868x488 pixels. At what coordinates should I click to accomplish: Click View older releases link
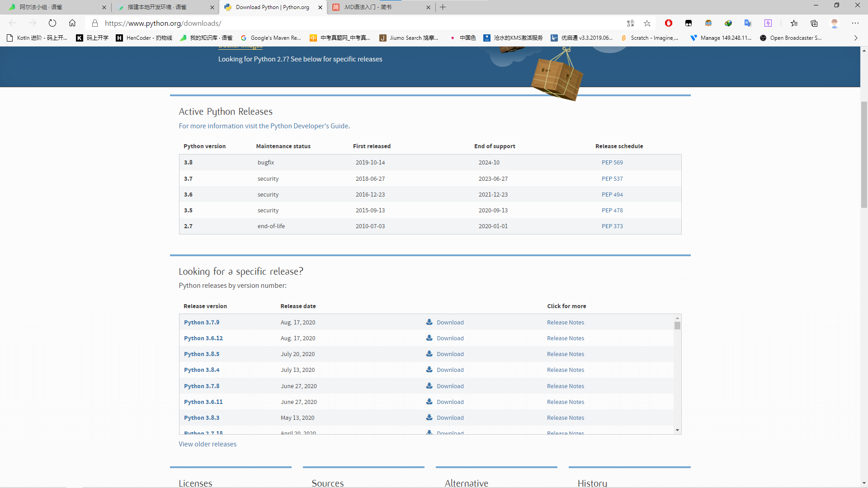(208, 444)
